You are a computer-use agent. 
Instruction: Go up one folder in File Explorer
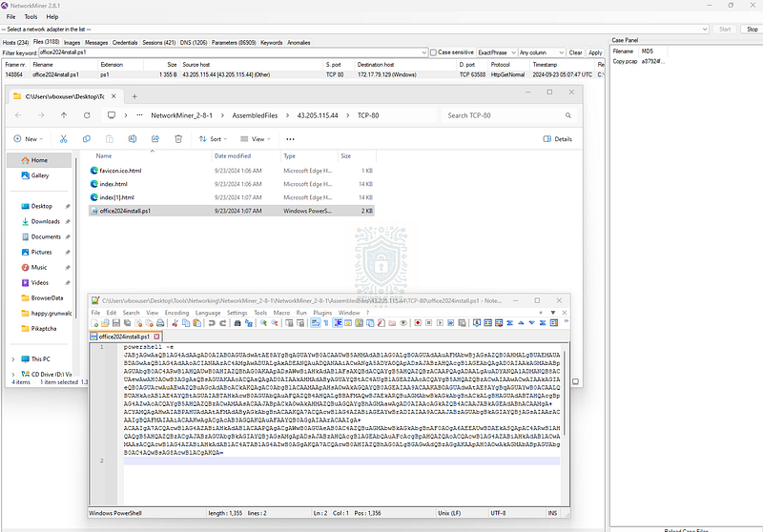pos(64,115)
